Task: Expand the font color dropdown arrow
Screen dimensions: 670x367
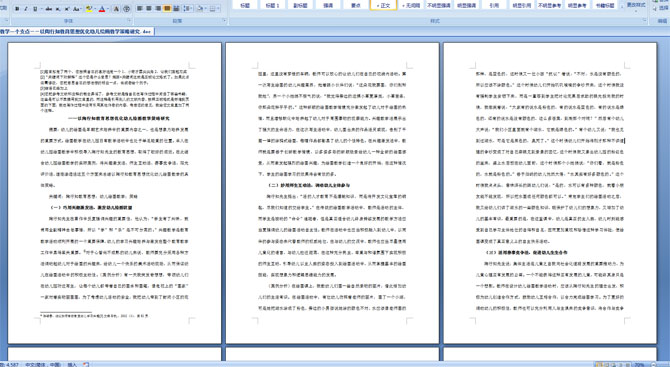Action: coord(108,9)
